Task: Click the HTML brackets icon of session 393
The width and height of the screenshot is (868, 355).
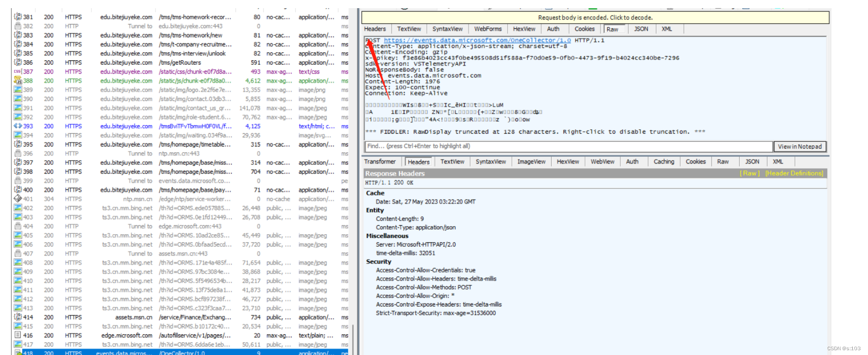Action: [18, 126]
